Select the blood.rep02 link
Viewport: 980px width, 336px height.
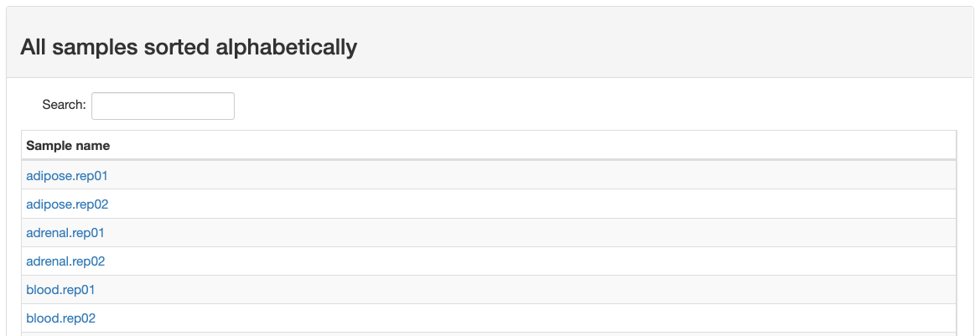pos(61,318)
